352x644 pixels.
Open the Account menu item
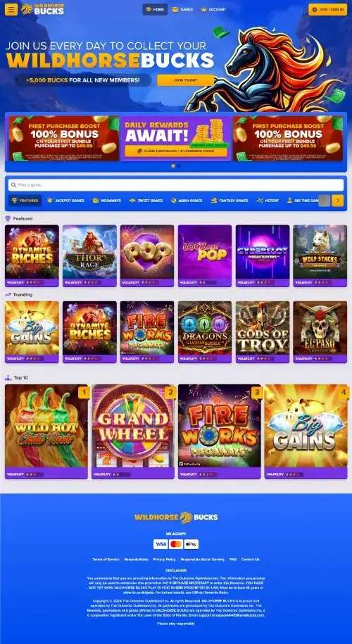[x=213, y=9]
